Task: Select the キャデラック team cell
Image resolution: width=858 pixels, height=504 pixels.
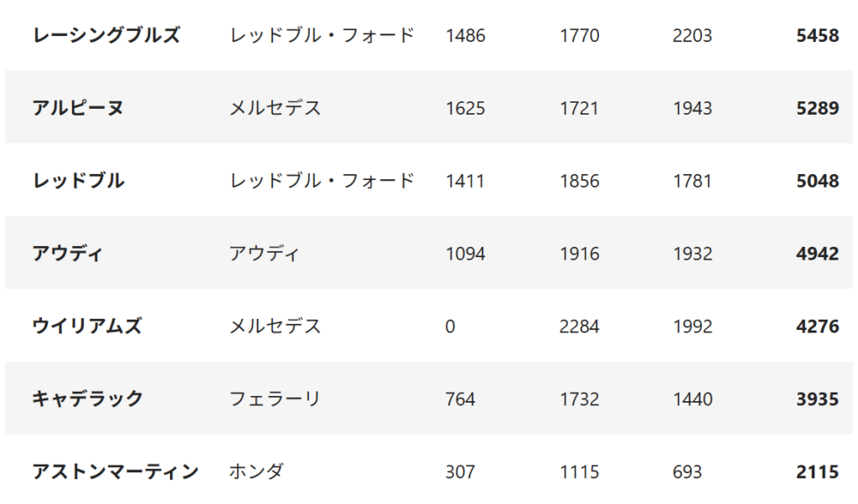Action: tap(87, 399)
